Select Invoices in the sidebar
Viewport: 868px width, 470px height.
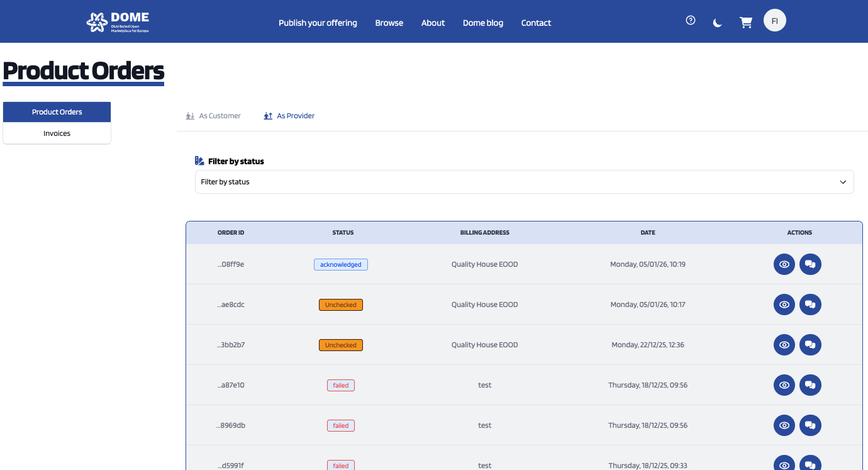pos(57,133)
